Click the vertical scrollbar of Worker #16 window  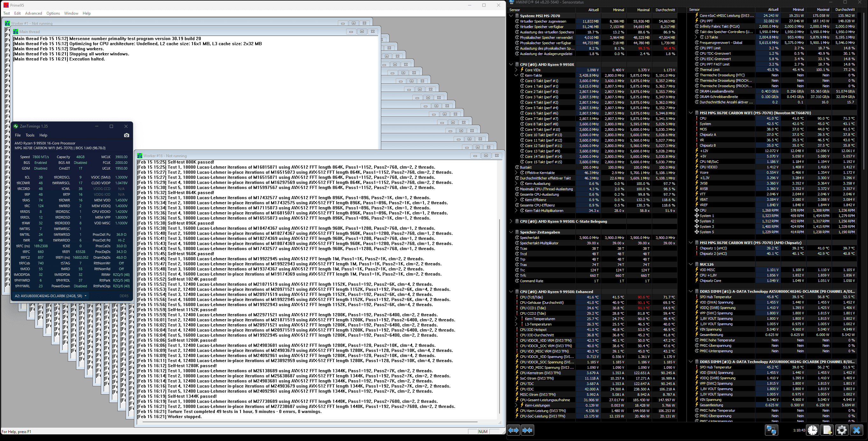click(x=499, y=303)
